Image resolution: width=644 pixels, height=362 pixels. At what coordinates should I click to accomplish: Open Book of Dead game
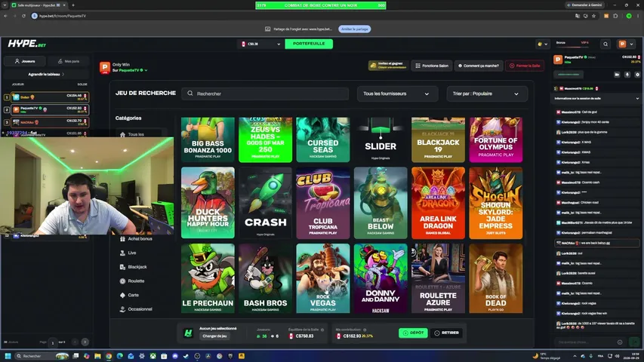pyautogui.click(x=496, y=278)
